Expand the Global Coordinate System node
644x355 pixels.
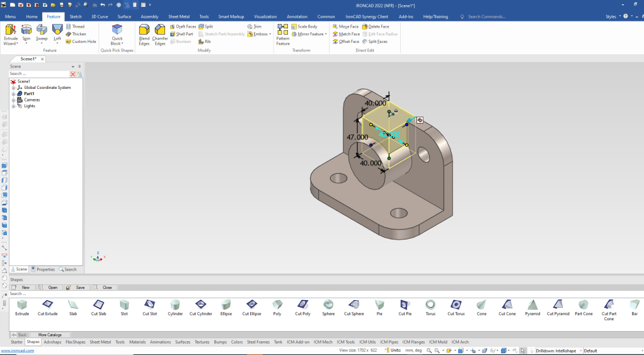tap(13, 88)
